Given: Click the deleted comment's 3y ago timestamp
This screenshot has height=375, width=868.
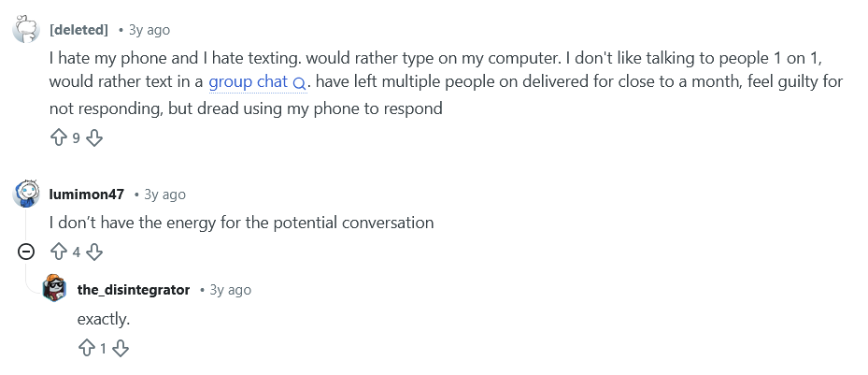Looking at the screenshot, I should point(149,30).
